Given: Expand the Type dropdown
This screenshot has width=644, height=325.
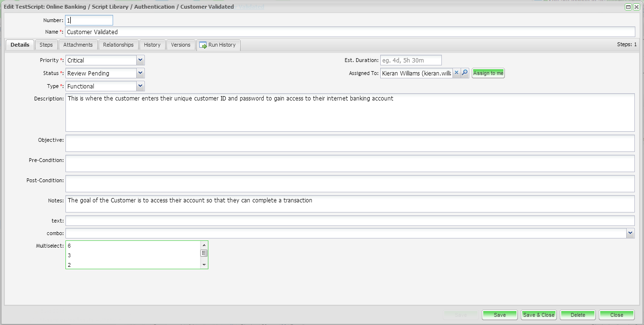Looking at the screenshot, I should click(x=140, y=86).
